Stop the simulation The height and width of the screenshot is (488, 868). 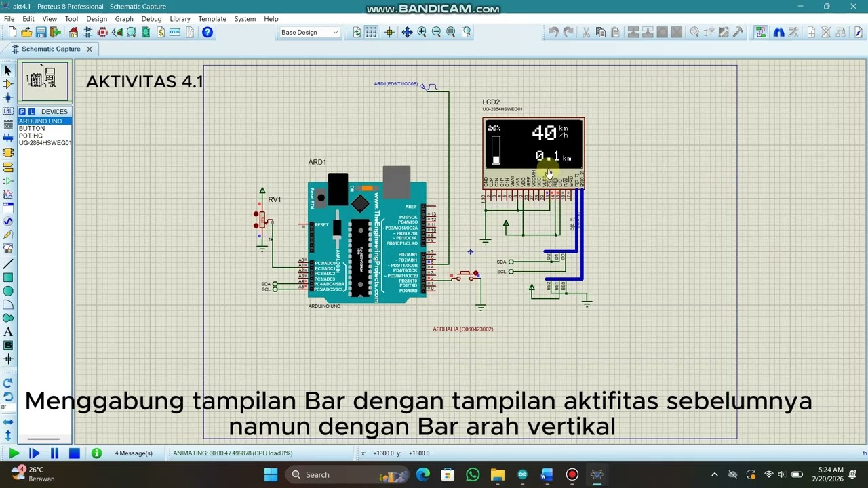(x=75, y=453)
